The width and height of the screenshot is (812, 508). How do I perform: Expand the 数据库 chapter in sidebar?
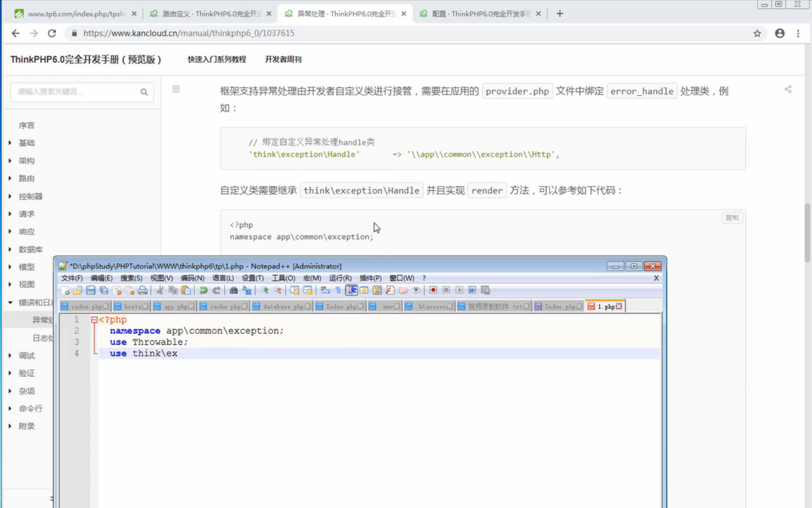tap(10, 249)
